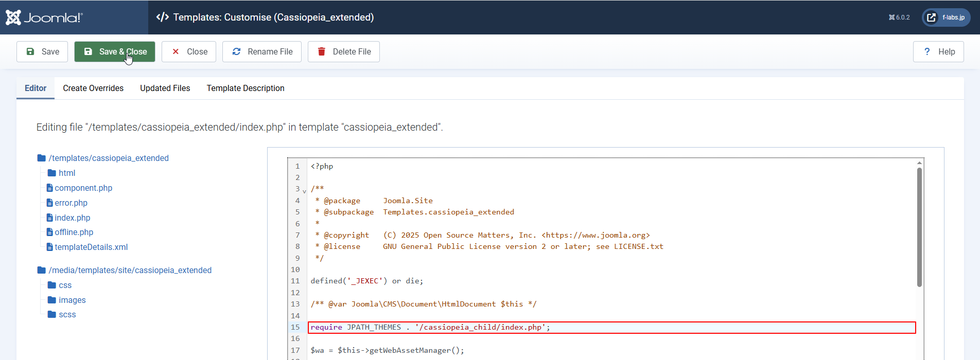Screen dimensions: 980x360
Task: Click scss folder icon
Action: pos(51,314)
